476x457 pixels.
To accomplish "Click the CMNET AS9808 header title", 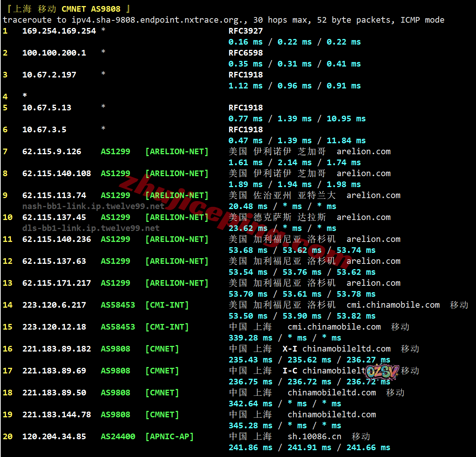I will pyautogui.click(x=91, y=9).
